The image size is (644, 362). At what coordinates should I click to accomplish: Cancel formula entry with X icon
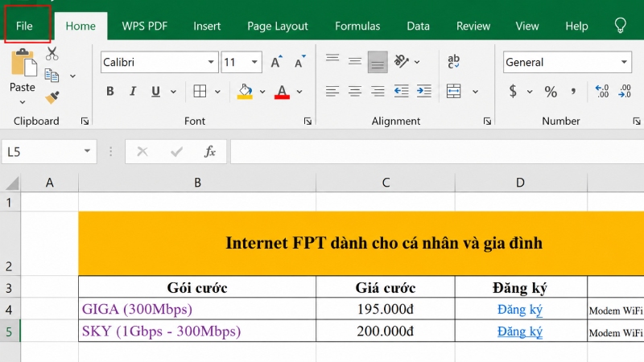click(142, 152)
